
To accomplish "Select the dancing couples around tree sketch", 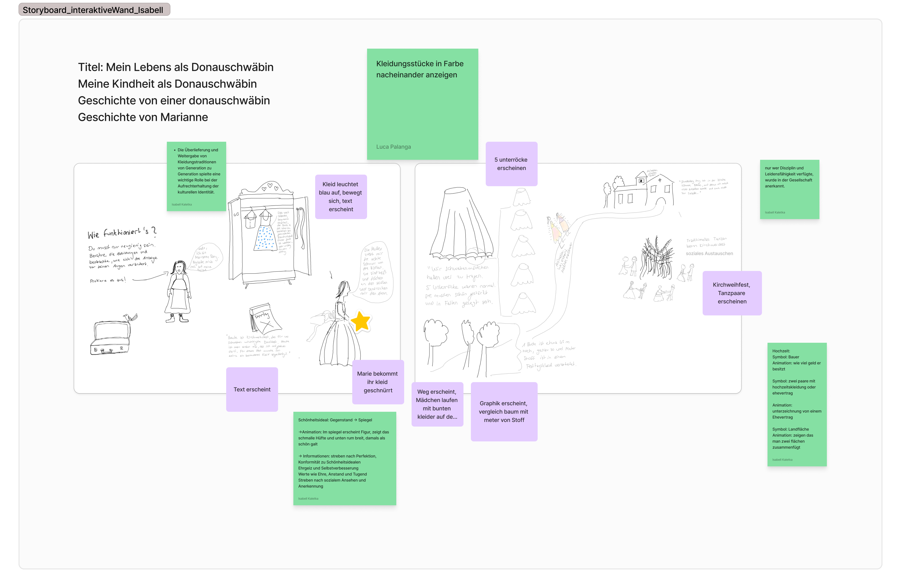I will pos(657,269).
